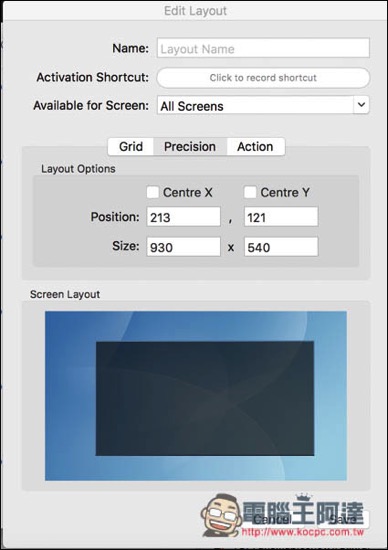Enable the Centre X checkbox
The height and width of the screenshot is (550, 388).
pos(153,192)
